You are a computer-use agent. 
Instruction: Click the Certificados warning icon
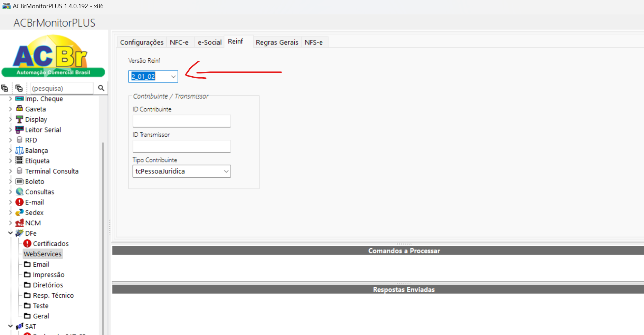27,244
